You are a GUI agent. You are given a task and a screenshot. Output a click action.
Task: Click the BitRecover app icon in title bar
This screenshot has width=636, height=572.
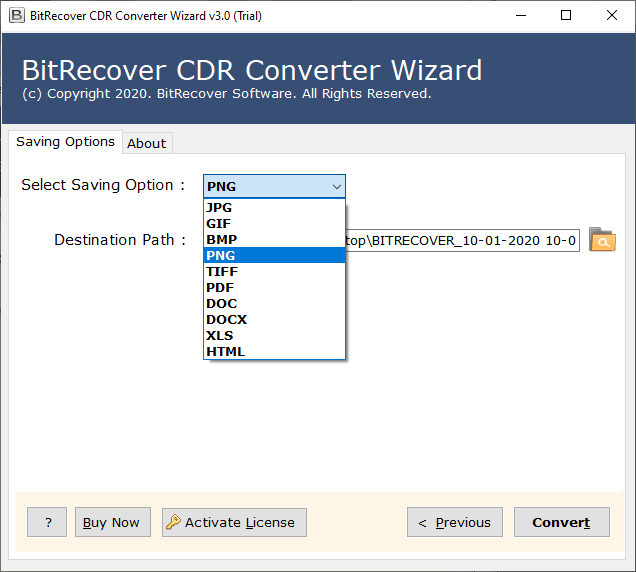pyautogui.click(x=15, y=15)
